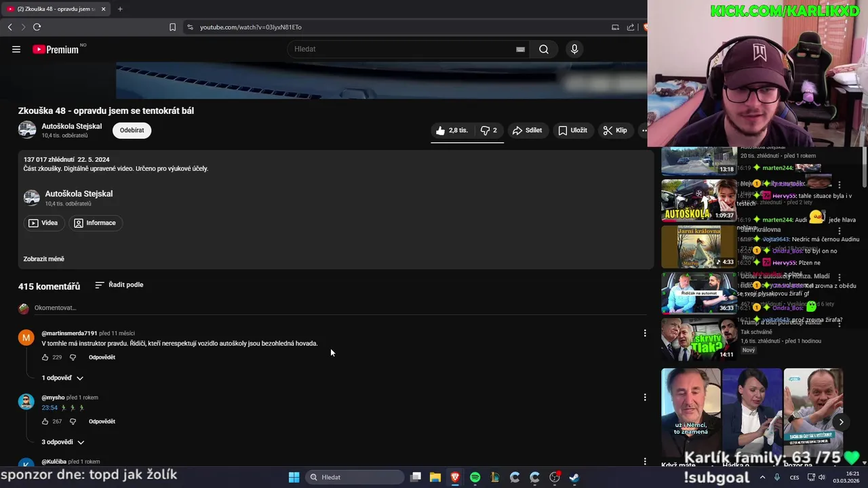This screenshot has width=868, height=488.
Task: Reply to mysho via Odpovědět
Action: coord(102,422)
